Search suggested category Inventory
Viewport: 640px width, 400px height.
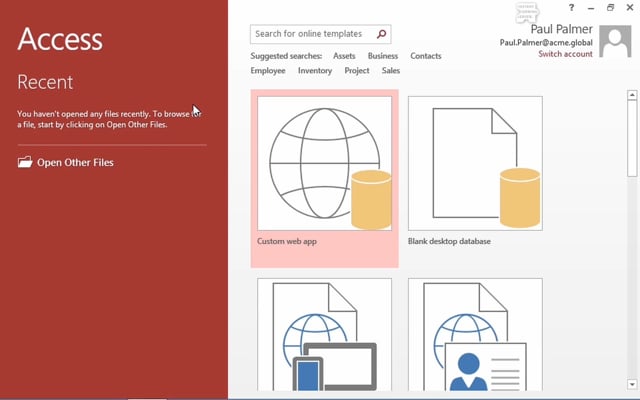(315, 71)
